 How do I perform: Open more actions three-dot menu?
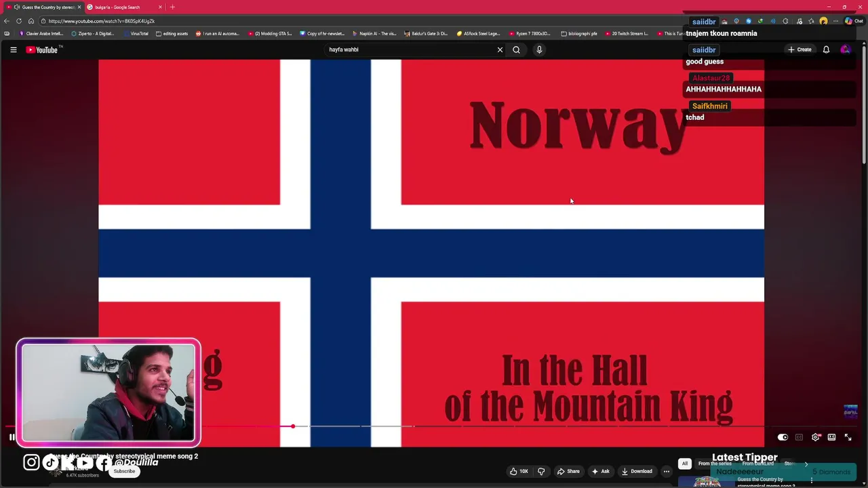tap(667, 471)
